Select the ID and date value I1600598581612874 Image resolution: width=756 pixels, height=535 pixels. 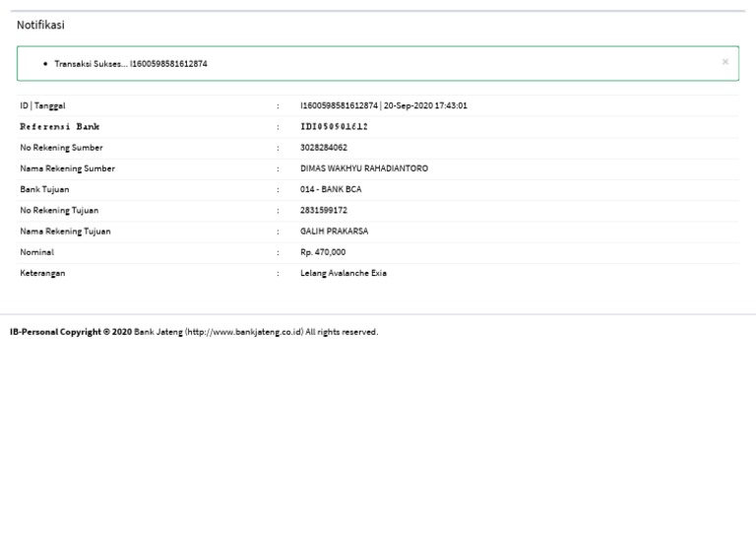point(383,105)
